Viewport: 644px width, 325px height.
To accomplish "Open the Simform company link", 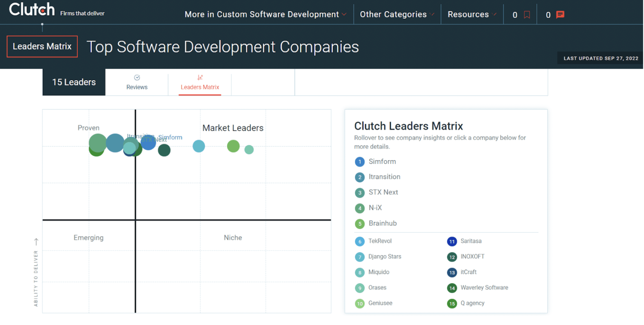I will [382, 161].
